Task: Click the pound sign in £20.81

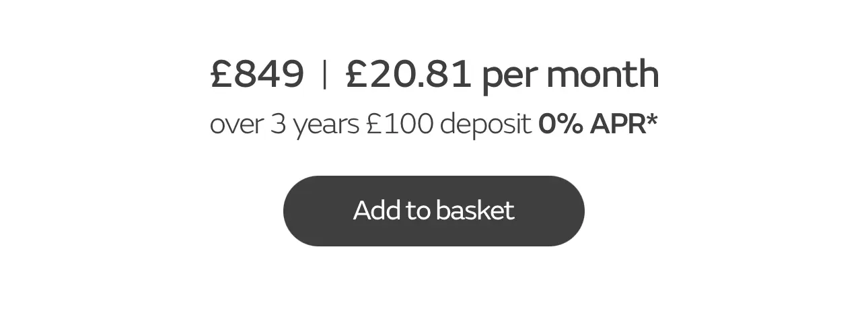Action: pos(357,74)
